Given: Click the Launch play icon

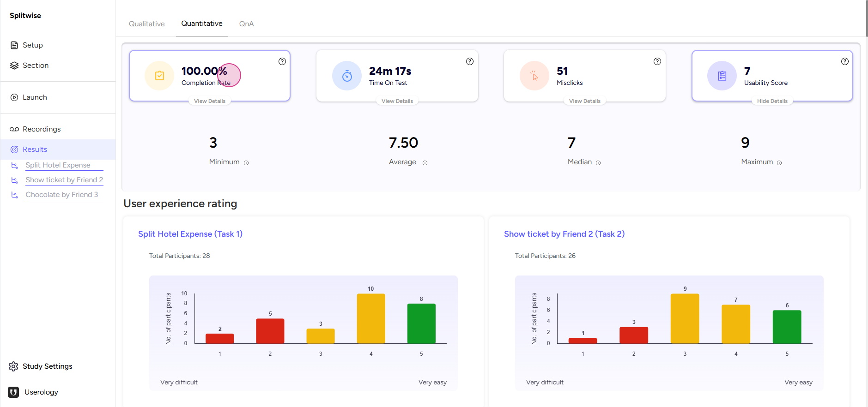Looking at the screenshot, I should click(14, 97).
